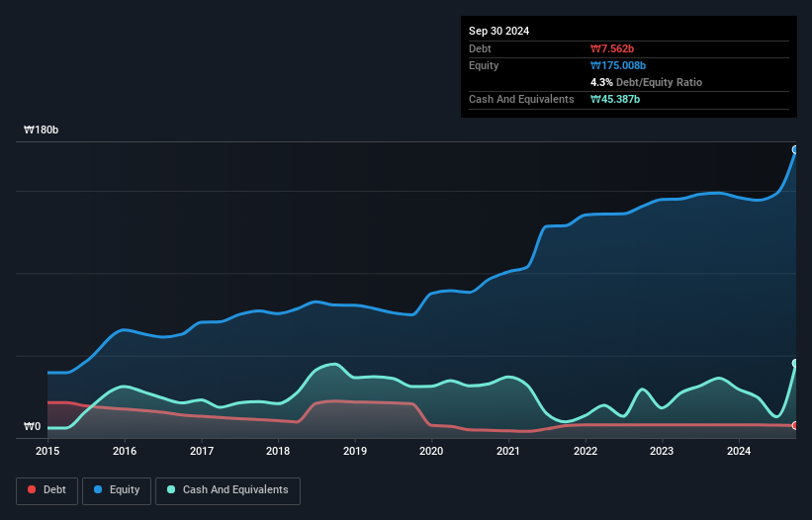Click the 2018 x-axis label
Screen dimensions: 812x520
pyautogui.click(x=278, y=451)
